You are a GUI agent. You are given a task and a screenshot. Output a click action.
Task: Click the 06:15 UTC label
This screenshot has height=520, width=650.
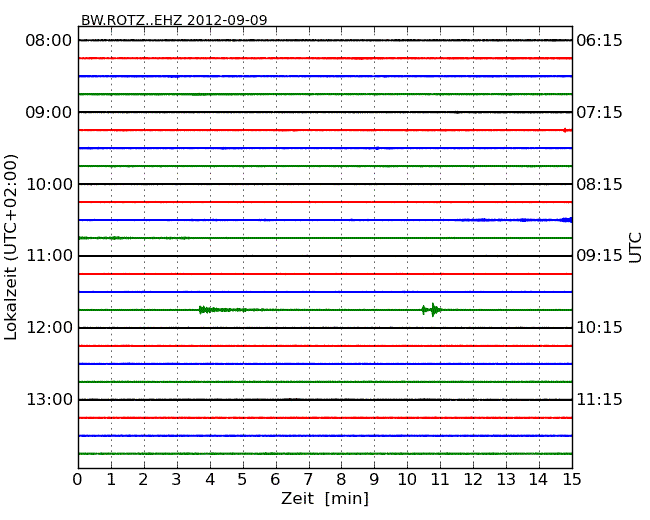(x=599, y=41)
